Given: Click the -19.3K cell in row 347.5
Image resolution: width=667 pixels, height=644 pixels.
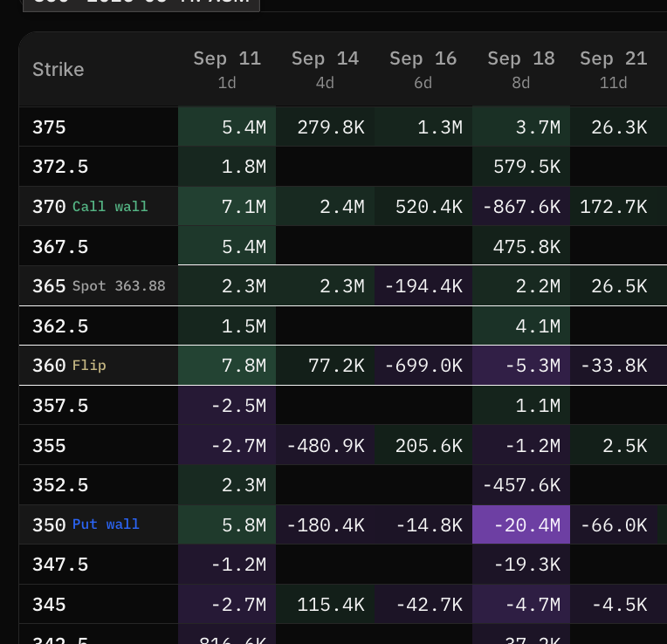Looking at the screenshot, I should 521,565.
